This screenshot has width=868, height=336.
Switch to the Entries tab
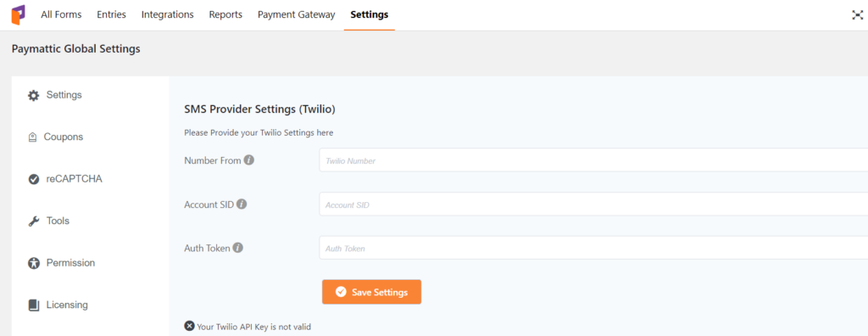pyautogui.click(x=111, y=15)
